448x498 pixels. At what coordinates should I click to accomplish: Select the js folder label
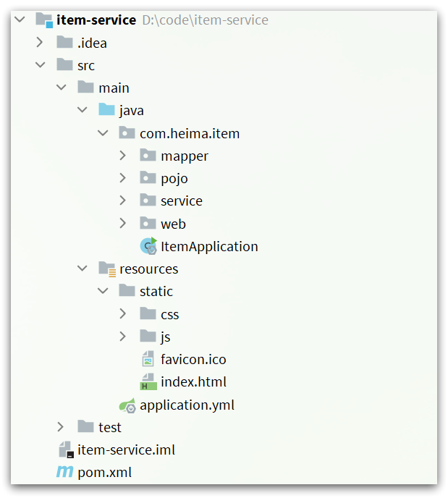(166, 337)
